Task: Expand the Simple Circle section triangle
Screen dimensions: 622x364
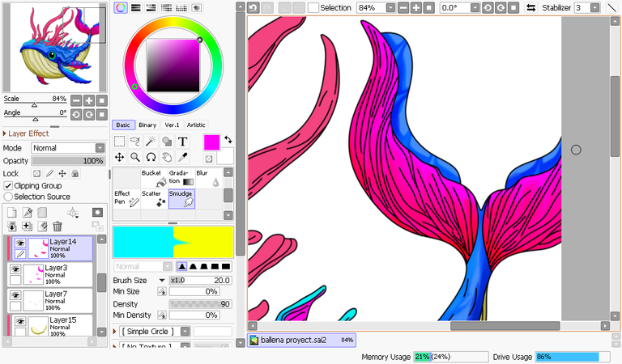Action: [115, 331]
